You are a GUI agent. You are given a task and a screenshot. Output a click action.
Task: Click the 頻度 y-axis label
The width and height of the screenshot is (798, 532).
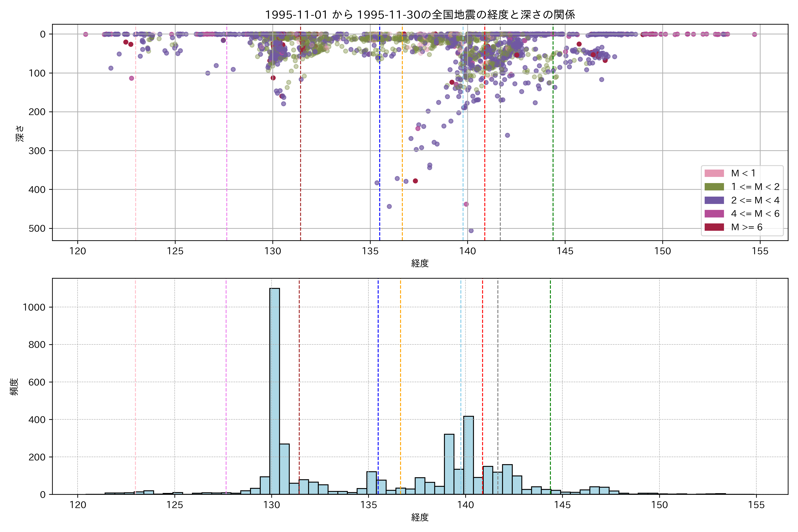pos(14,387)
